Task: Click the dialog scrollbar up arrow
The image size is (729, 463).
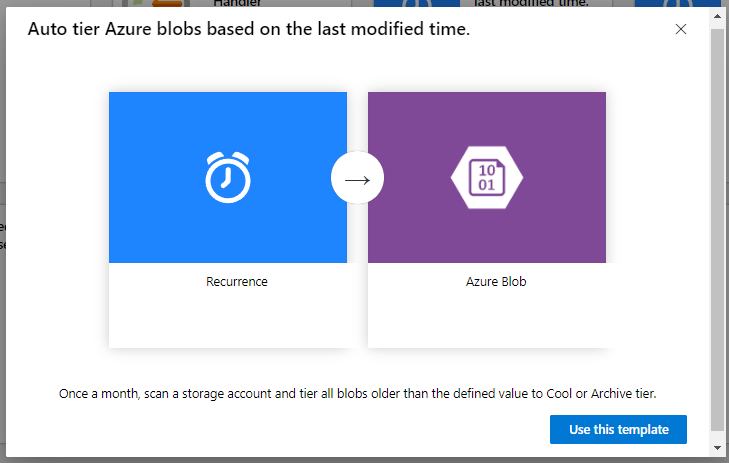Action: pyautogui.click(x=717, y=16)
